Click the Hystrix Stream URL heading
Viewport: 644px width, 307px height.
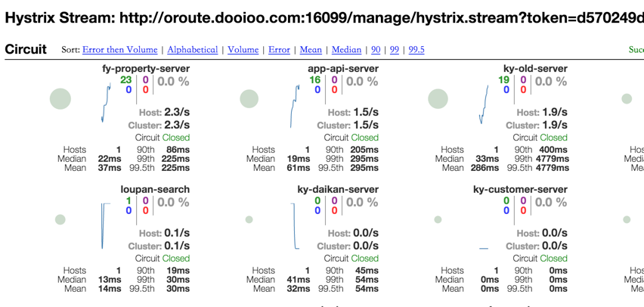point(324,18)
